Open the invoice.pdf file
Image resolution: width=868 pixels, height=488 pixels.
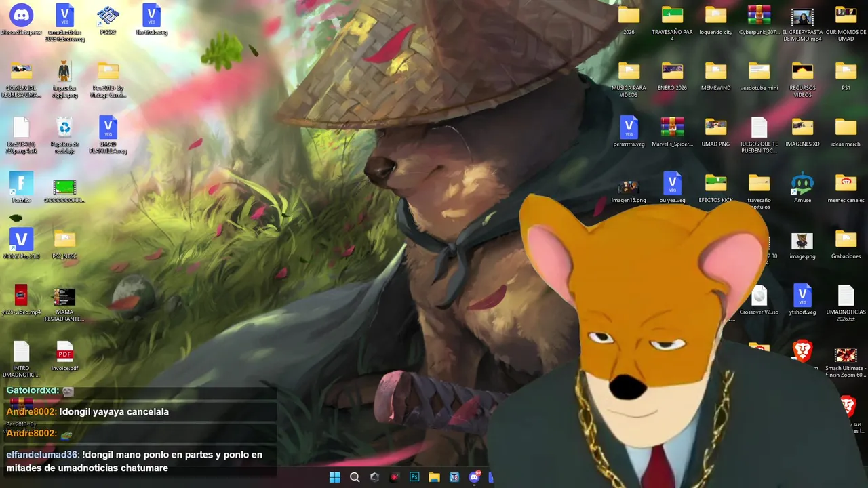click(x=64, y=351)
